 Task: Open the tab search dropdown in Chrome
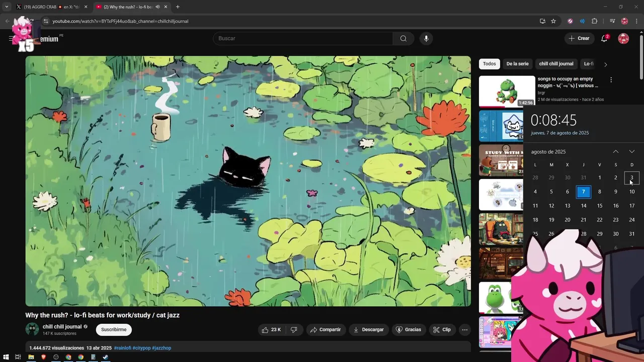coord(7,7)
